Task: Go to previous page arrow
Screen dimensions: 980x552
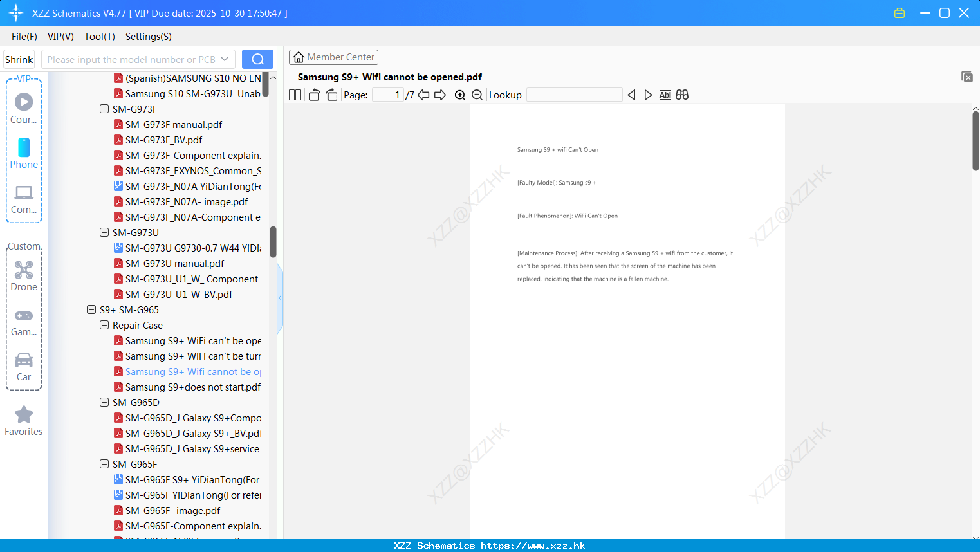Action: (423, 95)
